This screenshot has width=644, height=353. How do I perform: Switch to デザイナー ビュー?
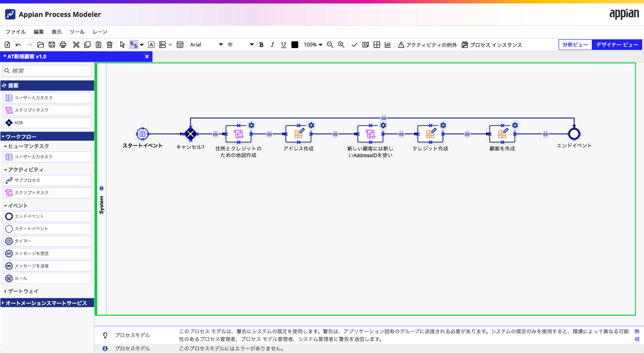pos(617,45)
